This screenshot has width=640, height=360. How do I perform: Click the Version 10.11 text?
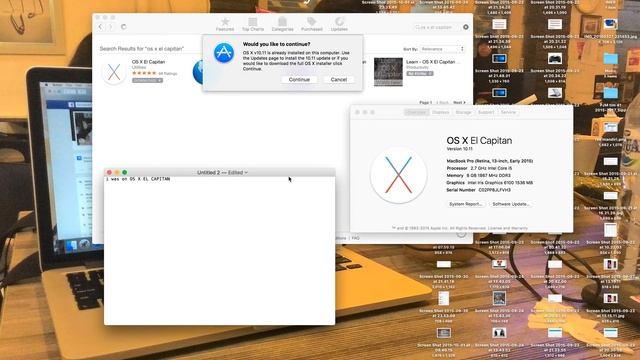coord(459,149)
